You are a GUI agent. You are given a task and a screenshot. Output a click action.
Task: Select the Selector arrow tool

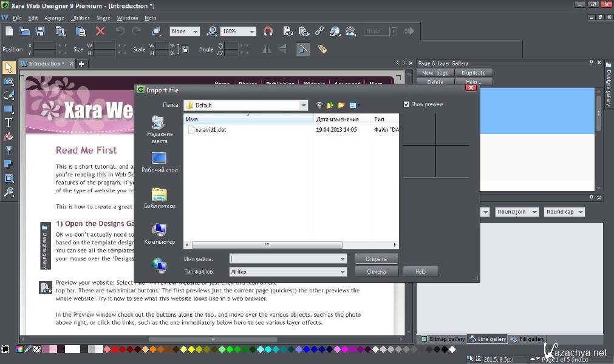tap(9, 67)
